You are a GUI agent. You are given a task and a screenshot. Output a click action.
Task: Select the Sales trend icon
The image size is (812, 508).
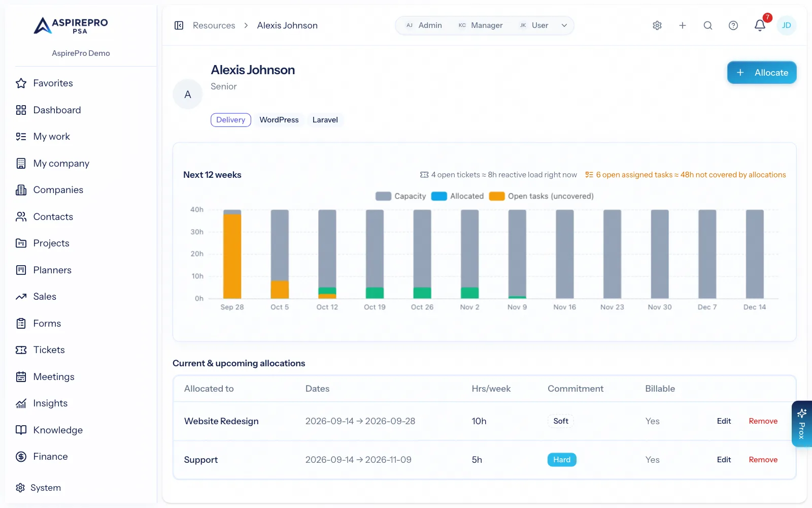21,297
